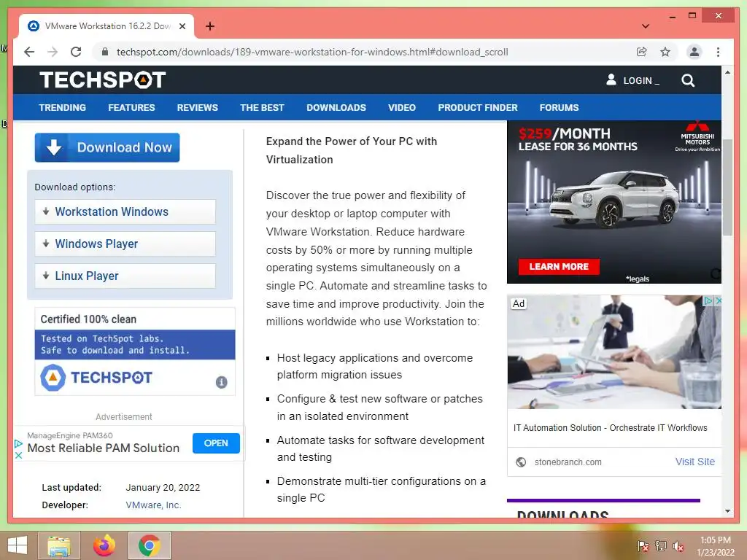Open the REVIEWS menu item
The height and width of the screenshot is (560, 747).
pos(197,108)
